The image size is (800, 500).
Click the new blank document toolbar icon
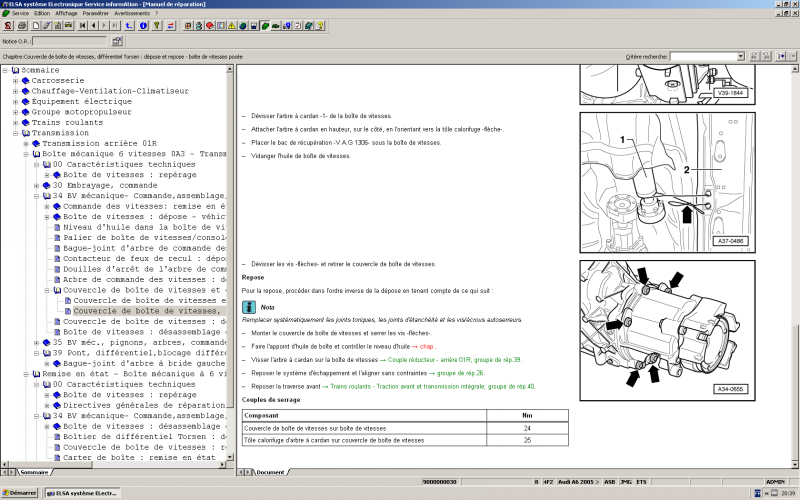click(35, 25)
